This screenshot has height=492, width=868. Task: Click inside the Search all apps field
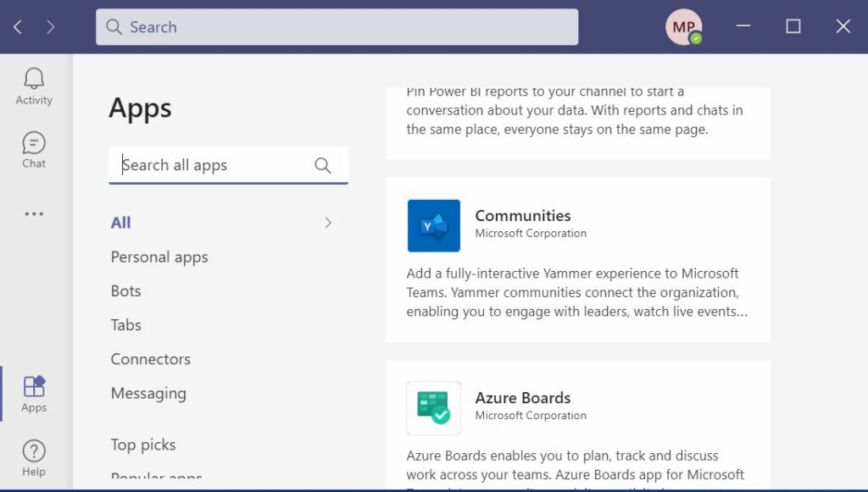tap(212, 165)
